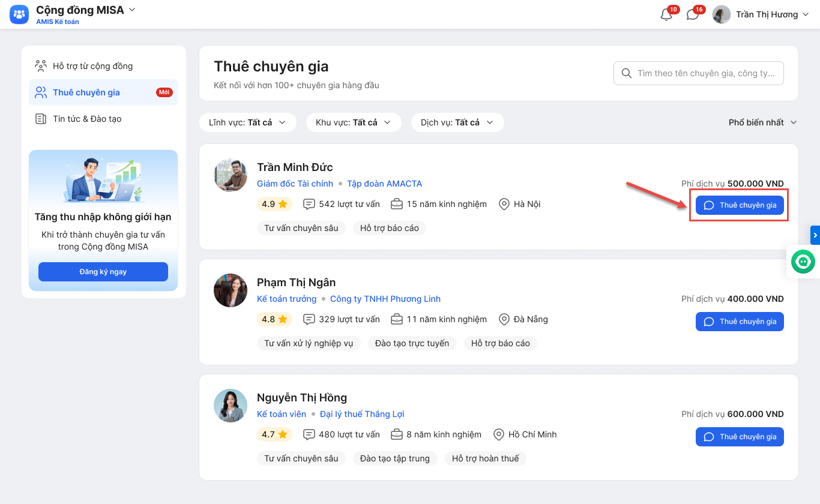The width and height of the screenshot is (820, 504).
Task: Open the Đại lý thuế Thắng Lợi link
Action: (x=362, y=414)
